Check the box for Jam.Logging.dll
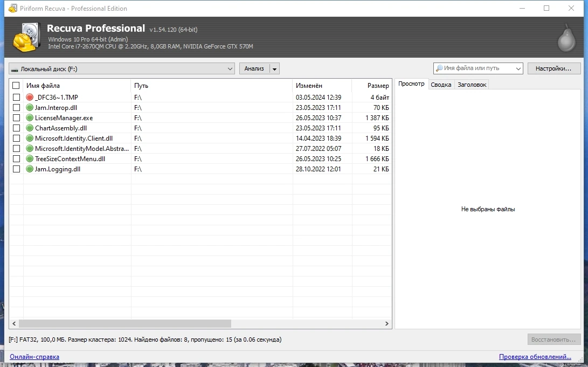588x367 pixels. (x=16, y=169)
